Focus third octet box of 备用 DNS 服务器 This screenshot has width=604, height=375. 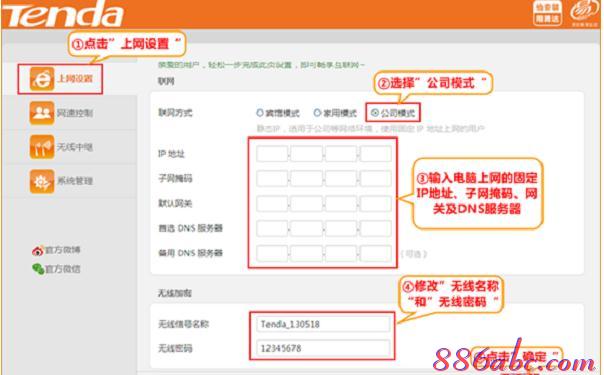[x=341, y=253]
